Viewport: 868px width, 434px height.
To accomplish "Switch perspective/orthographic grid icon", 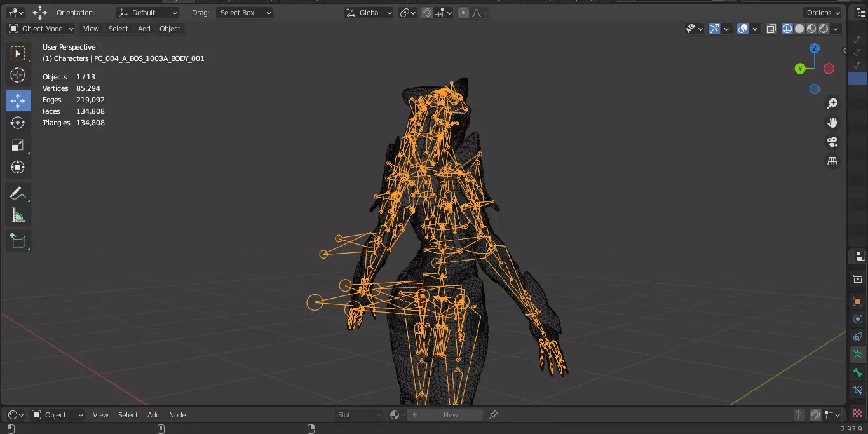I will coord(832,161).
